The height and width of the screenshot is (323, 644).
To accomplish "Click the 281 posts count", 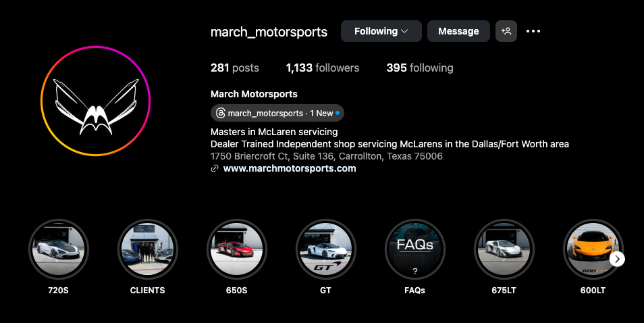I will tap(234, 68).
